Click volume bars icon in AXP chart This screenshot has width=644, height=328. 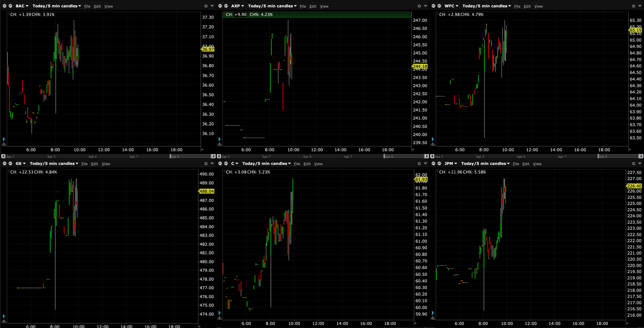pyautogui.click(x=220, y=144)
